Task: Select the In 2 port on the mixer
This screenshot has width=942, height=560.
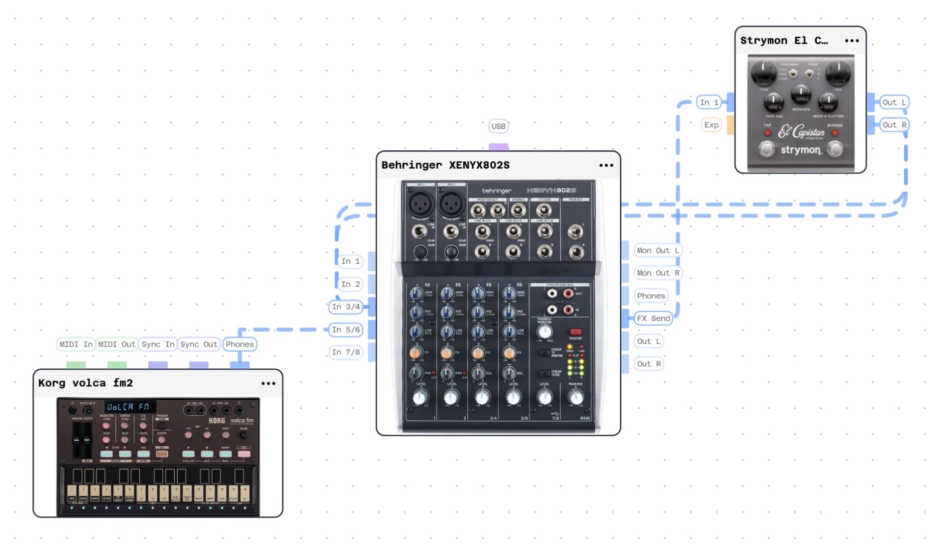Action: pos(350,284)
